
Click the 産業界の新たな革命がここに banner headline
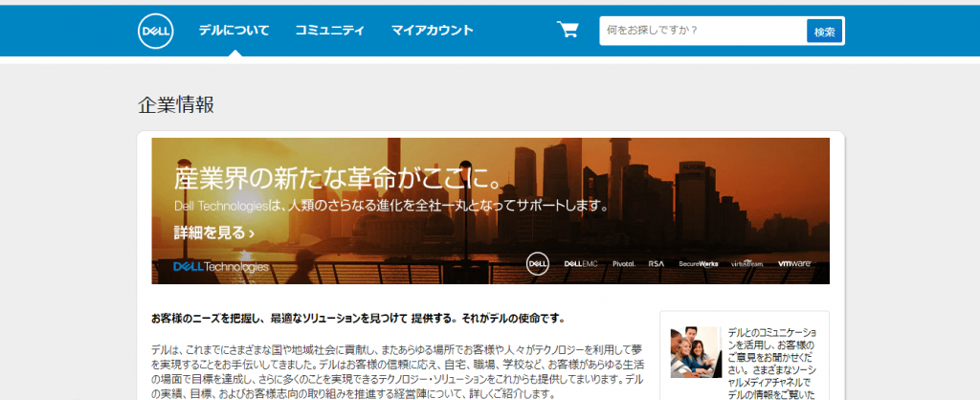(340, 179)
